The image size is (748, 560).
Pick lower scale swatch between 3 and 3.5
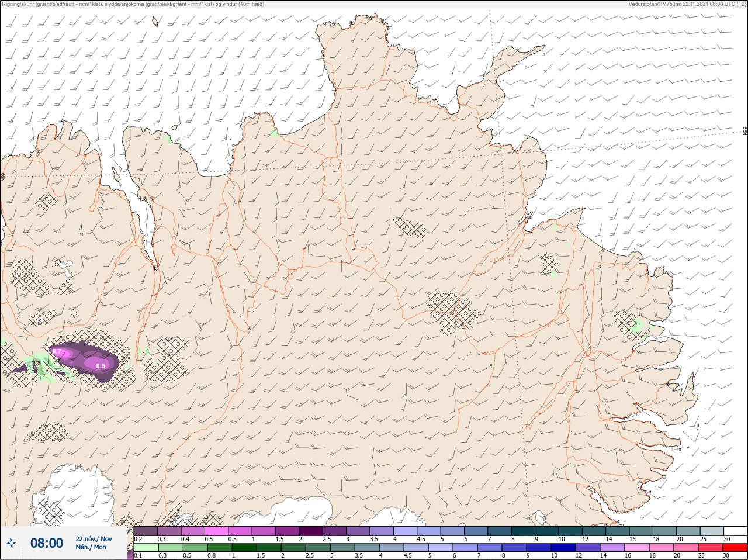(342, 547)
